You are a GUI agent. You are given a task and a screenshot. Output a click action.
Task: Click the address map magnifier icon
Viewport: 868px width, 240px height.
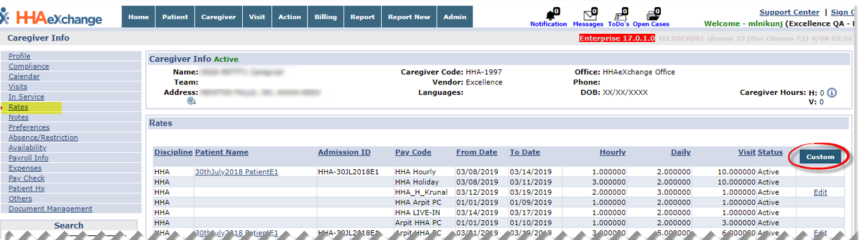tap(191, 101)
